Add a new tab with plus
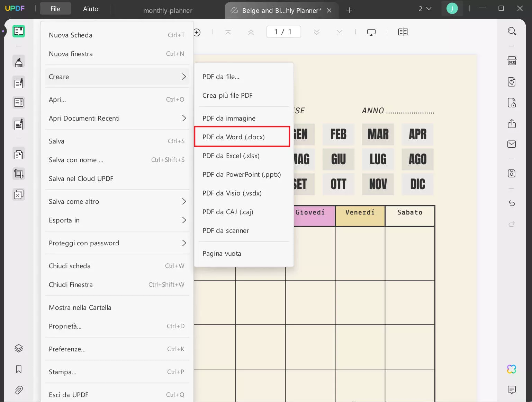532x402 pixels. pyautogui.click(x=349, y=10)
